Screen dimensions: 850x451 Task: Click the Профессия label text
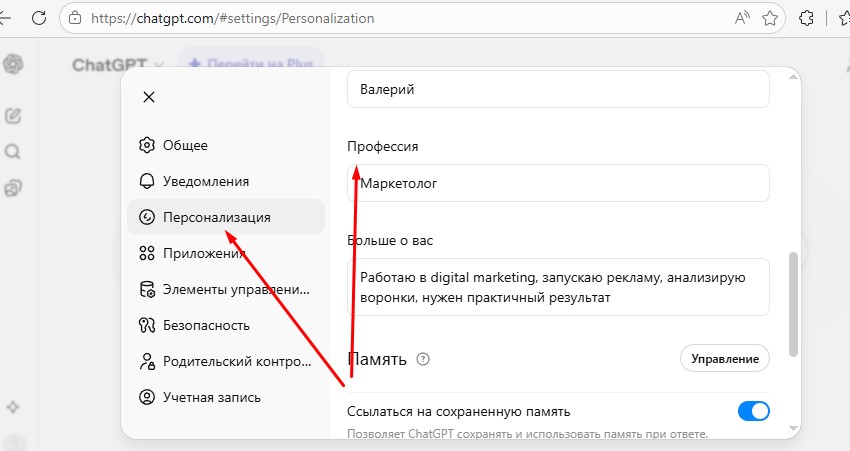[383, 146]
